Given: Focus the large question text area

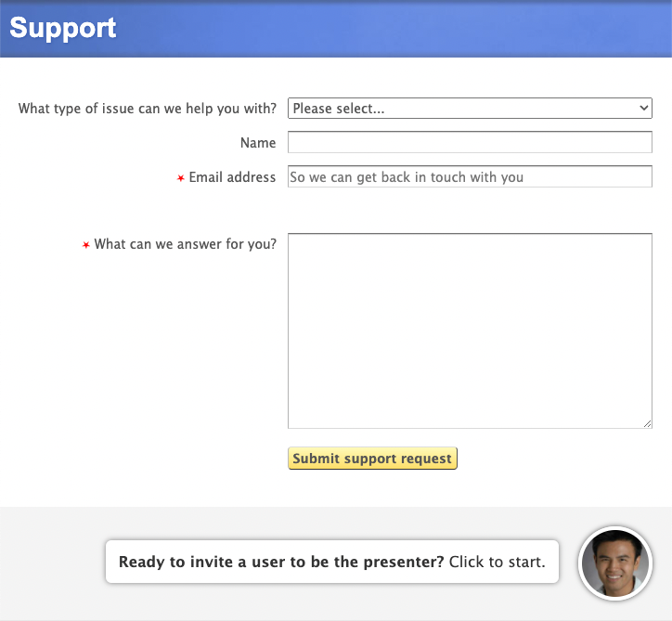Looking at the screenshot, I should [470, 330].
